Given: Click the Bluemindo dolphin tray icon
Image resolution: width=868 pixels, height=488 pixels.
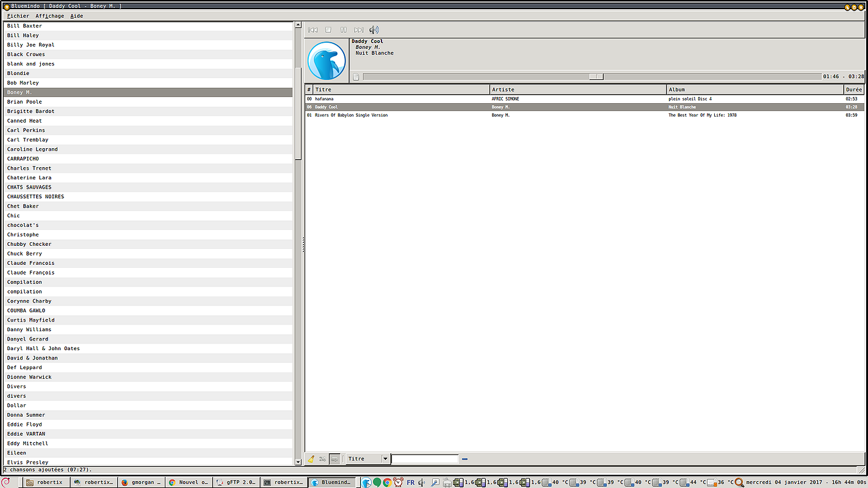Looking at the screenshot, I should click(366, 483).
